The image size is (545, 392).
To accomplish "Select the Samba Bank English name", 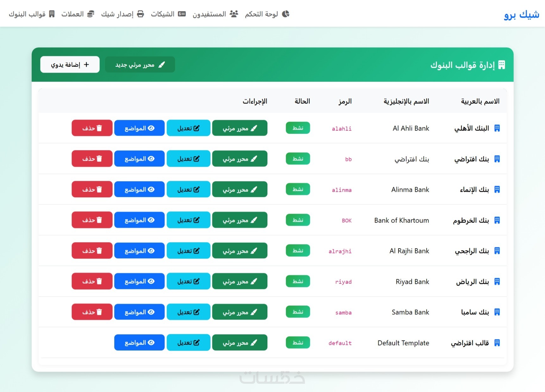I will 410,312.
